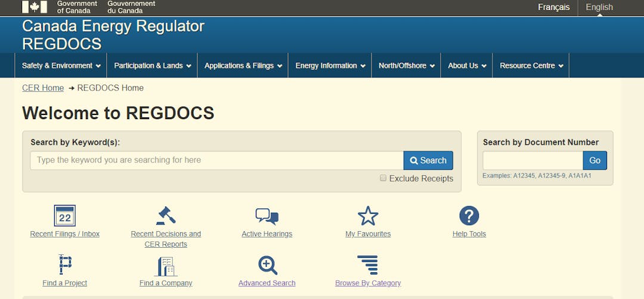
Task: Focus the document number input field
Action: pyautogui.click(x=532, y=160)
